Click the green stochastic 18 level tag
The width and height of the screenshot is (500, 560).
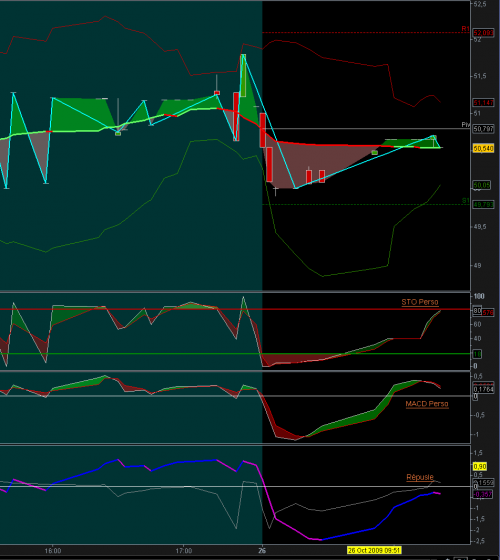(x=478, y=354)
